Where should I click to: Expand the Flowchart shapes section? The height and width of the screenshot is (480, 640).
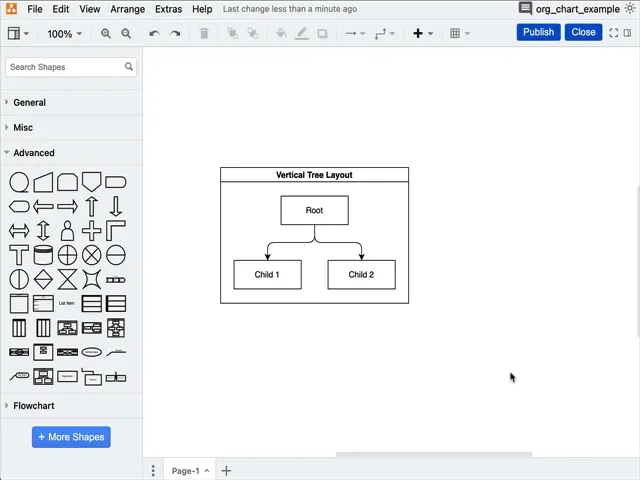(34, 406)
